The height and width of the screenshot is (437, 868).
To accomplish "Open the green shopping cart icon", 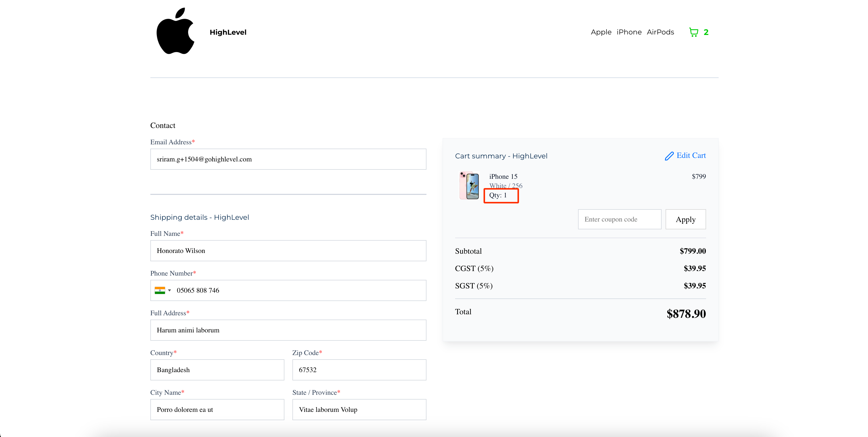I will 693,32.
